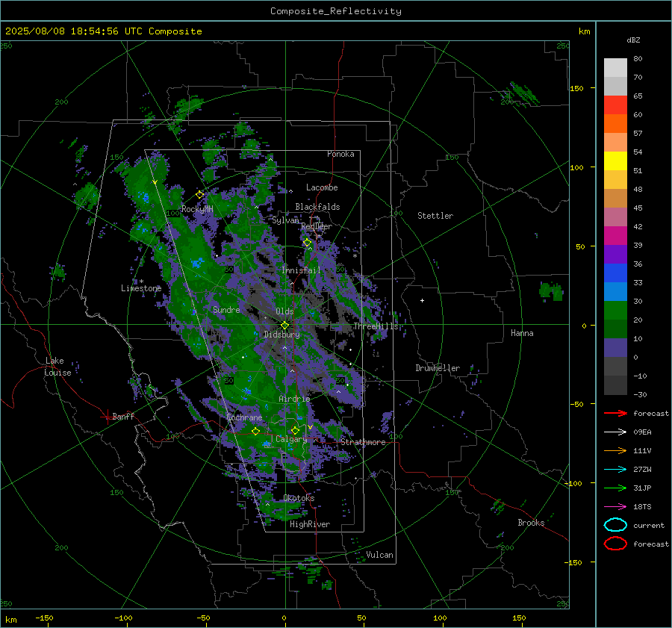Select the dark orange 57-60 dBZ swatch
The image size is (672, 628).
click(615, 124)
